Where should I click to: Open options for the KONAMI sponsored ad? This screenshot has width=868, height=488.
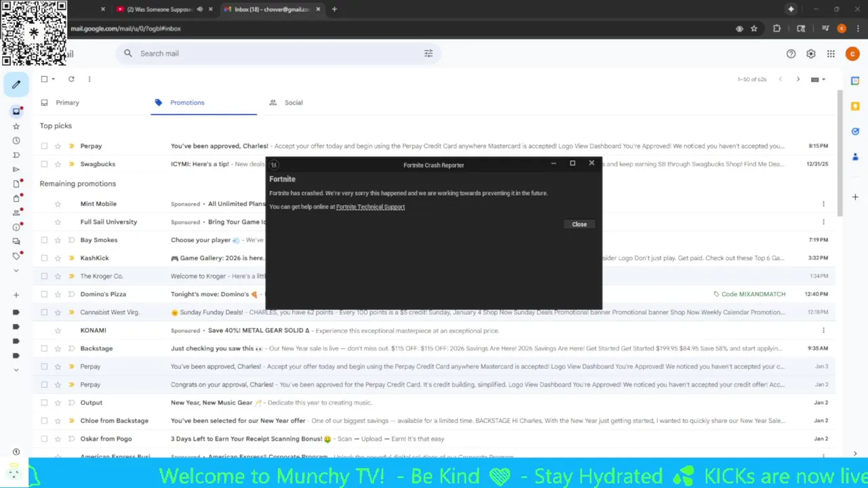(823, 331)
